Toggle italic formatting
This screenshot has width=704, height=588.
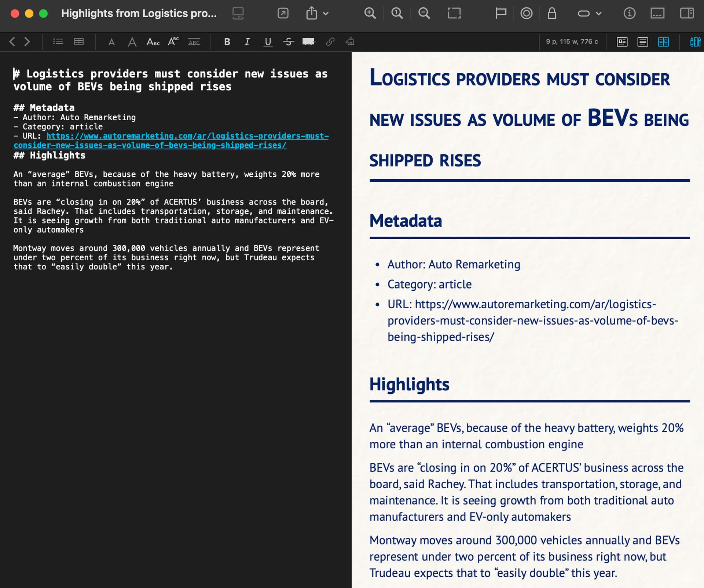pyautogui.click(x=247, y=42)
